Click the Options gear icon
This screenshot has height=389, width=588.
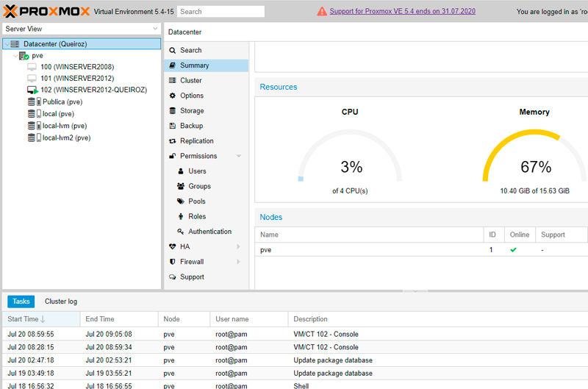(173, 96)
